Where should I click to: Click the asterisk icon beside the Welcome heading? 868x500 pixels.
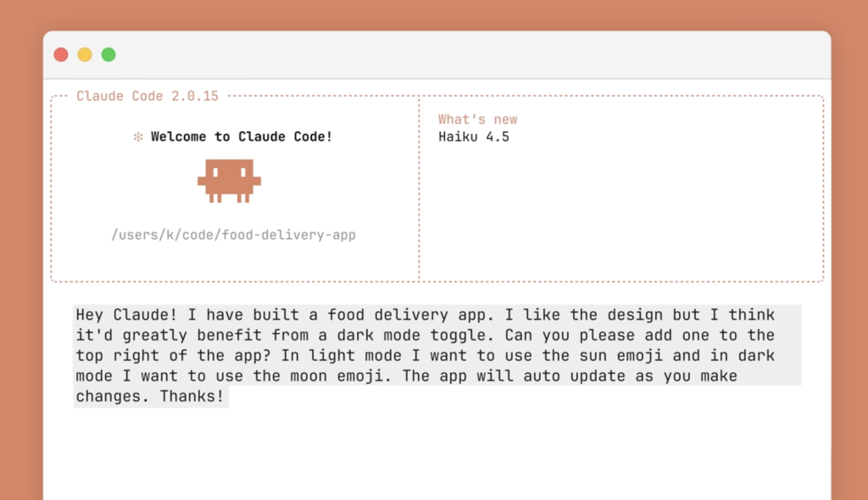tap(138, 137)
